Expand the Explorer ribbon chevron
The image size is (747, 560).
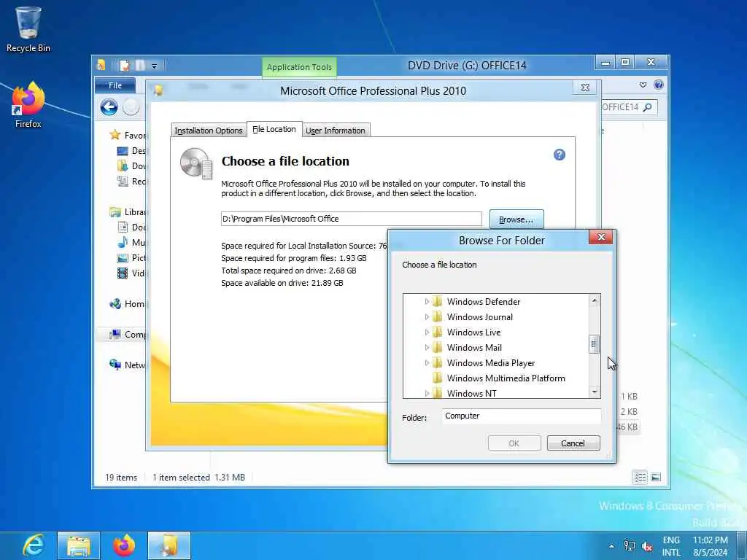coord(643,85)
